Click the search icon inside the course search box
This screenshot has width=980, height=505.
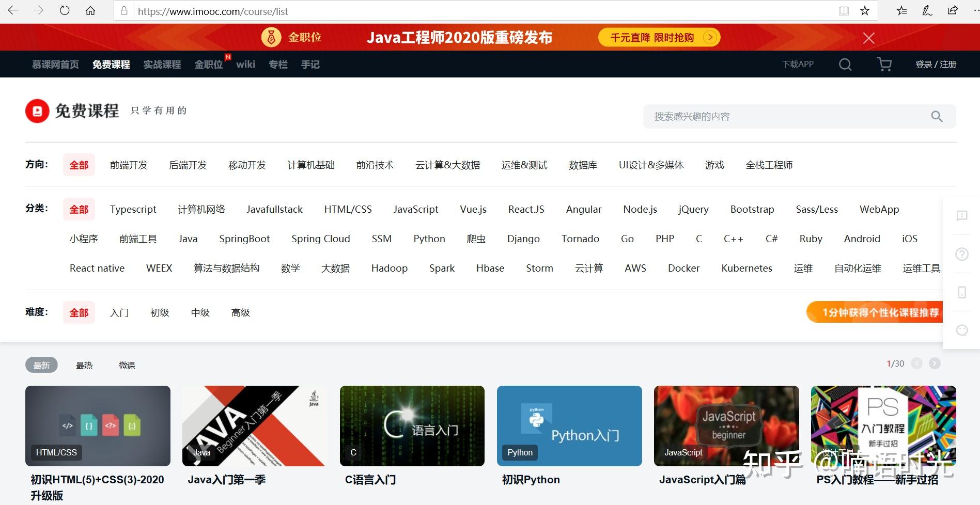tap(936, 116)
